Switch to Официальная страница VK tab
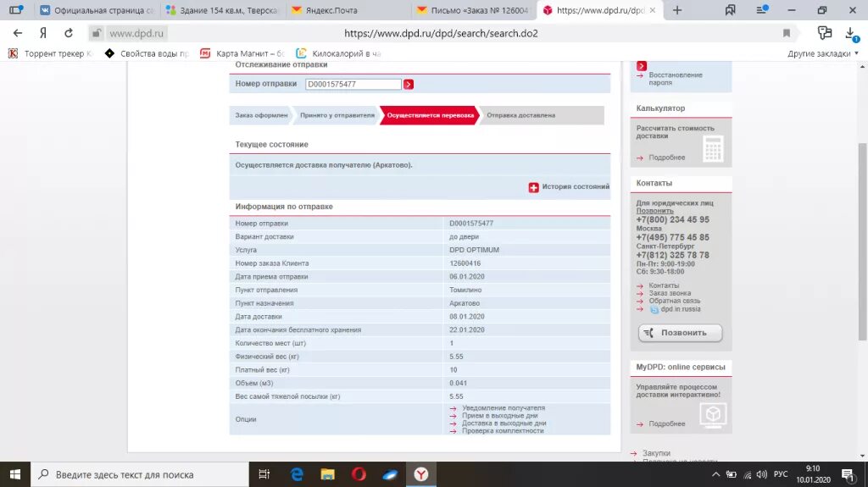 [97, 10]
